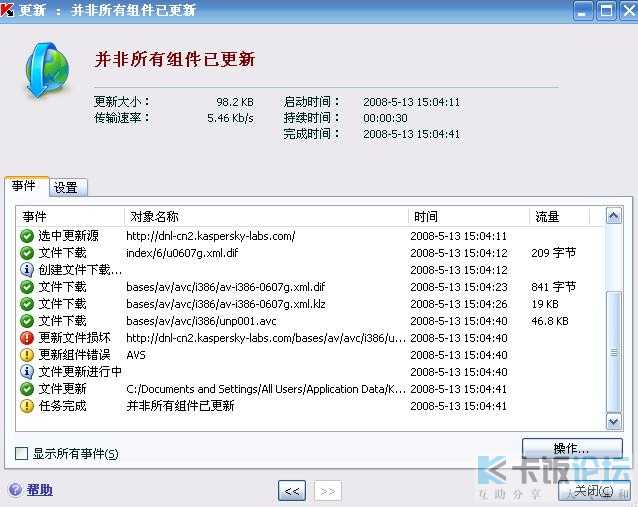Sort by the 对象名称 column header
The width and height of the screenshot is (638, 507).
(266, 216)
